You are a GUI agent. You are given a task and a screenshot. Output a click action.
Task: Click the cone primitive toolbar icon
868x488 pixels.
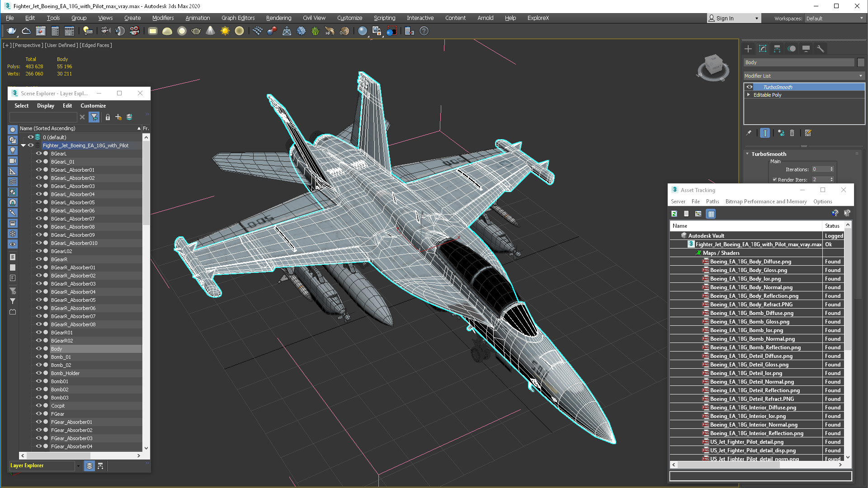pos(210,31)
